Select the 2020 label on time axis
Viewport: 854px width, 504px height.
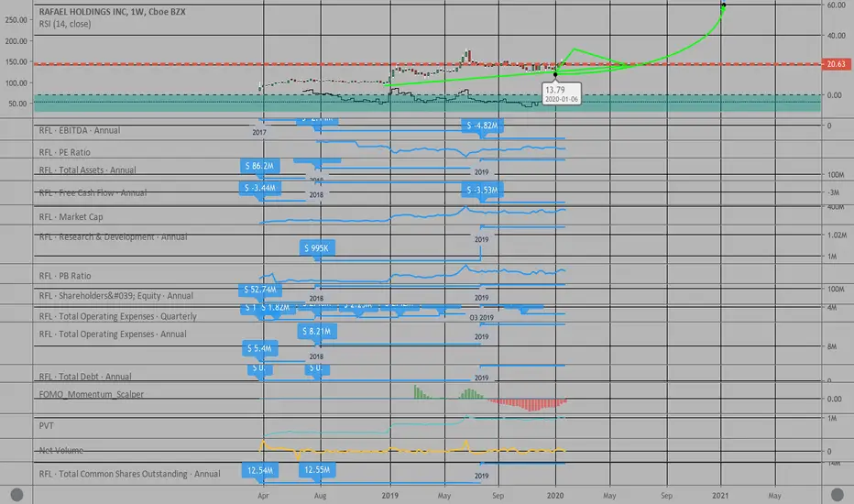click(x=555, y=495)
